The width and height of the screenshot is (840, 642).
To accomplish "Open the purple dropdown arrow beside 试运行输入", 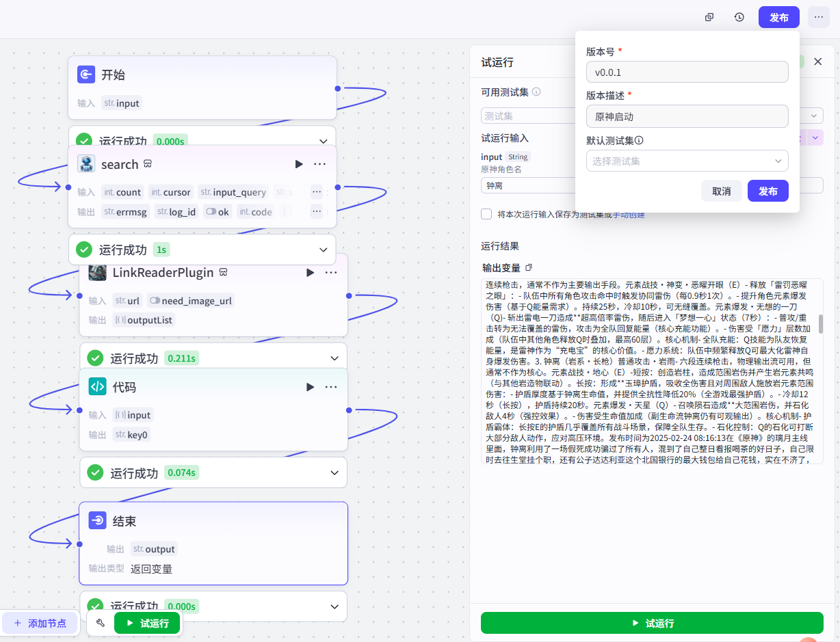I will point(815,137).
